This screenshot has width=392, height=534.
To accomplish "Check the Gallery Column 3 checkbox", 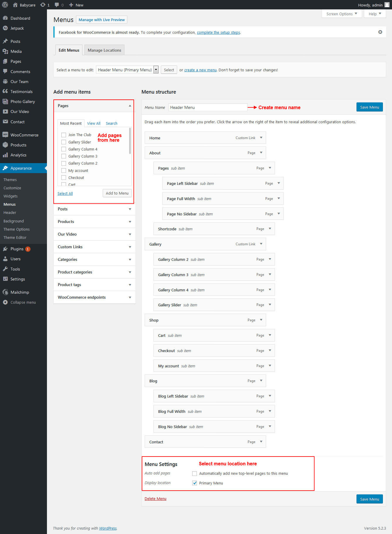I will [64, 156].
